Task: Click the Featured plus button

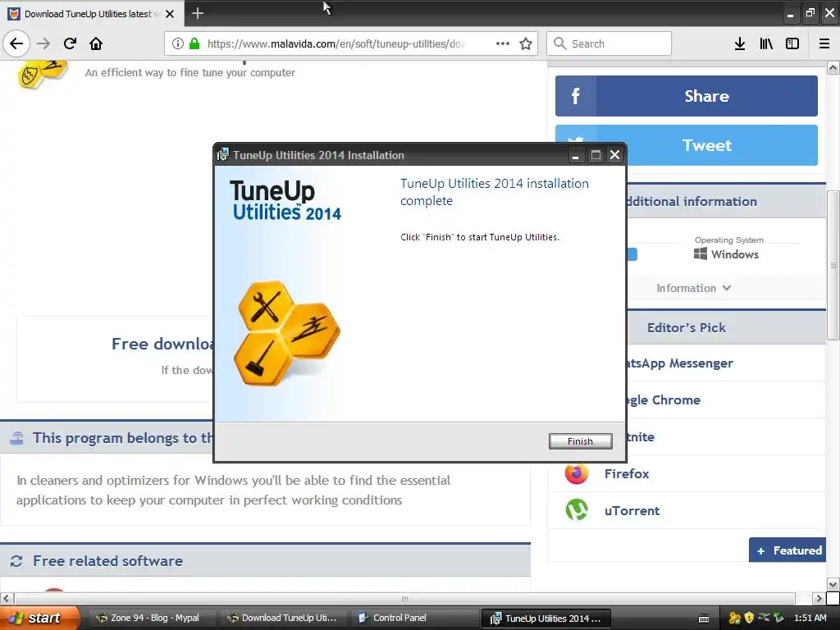Action: coord(787,550)
